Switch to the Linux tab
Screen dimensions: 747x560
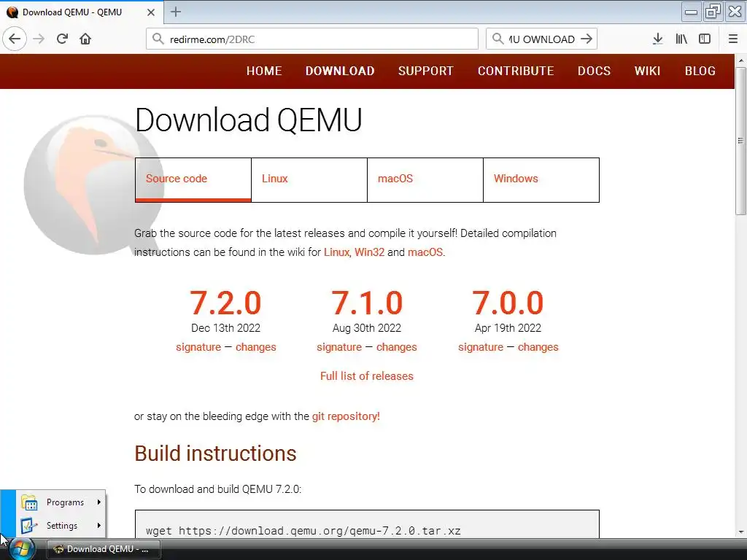[309, 179]
